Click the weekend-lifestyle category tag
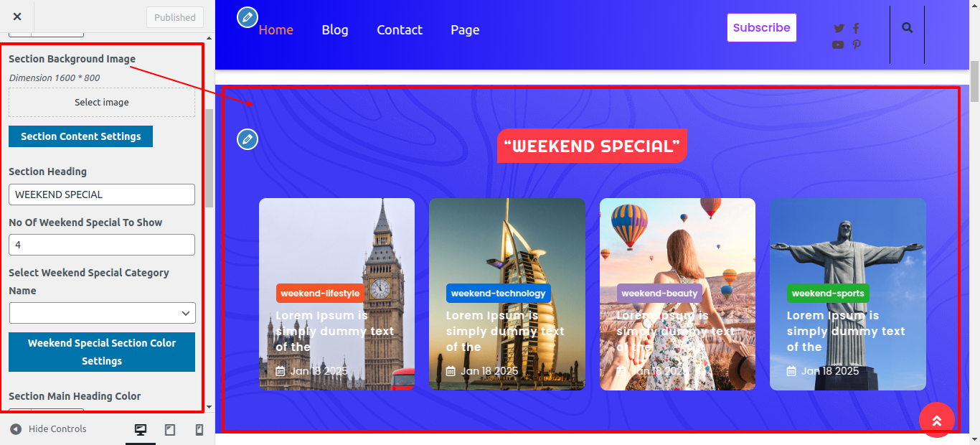 click(x=320, y=293)
